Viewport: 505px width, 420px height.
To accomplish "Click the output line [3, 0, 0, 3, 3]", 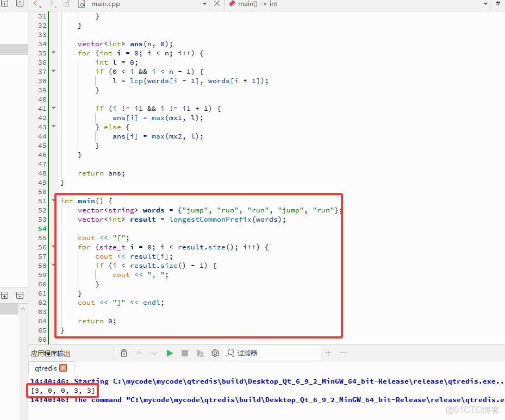I will coord(63,391).
